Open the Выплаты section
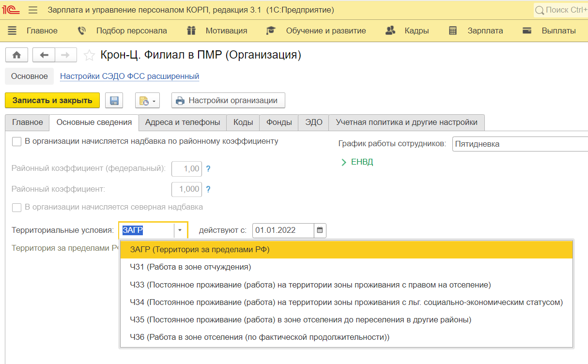This screenshot has width=588, height=364. [x=559, y=30]
